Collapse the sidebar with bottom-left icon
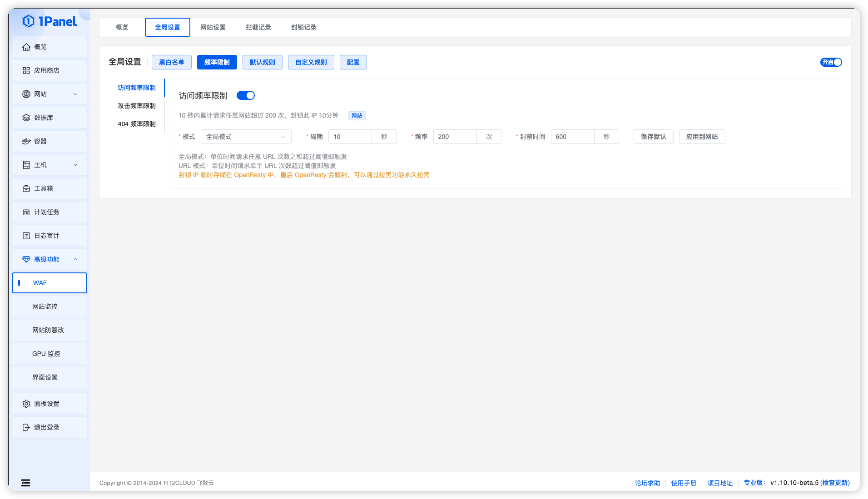 point(25,483)
